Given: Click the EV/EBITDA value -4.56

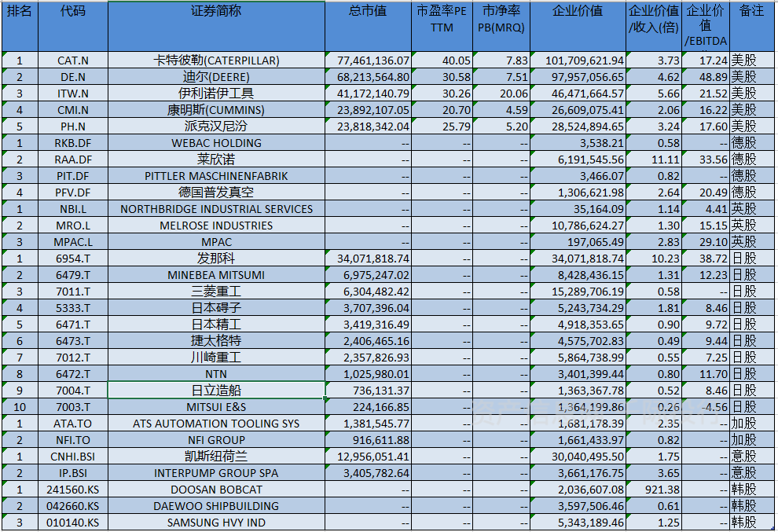Looking at the screenshot, I should click(706, 407).
